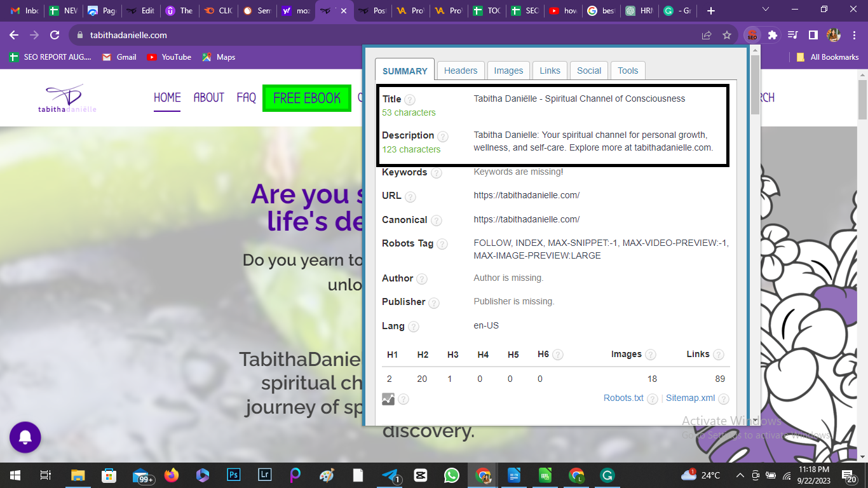
Task: Show help for the Description field
Action: click(443, 137)
